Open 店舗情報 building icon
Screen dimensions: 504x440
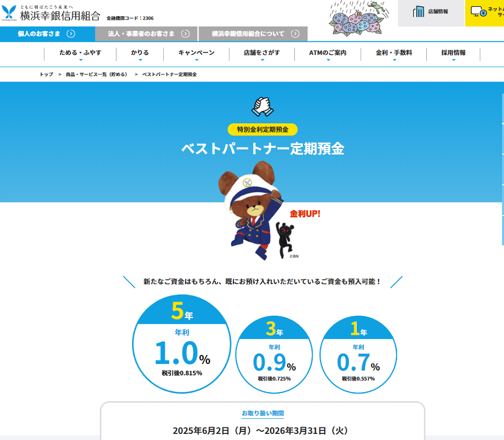pyautogui.click(x=418, y=12)
